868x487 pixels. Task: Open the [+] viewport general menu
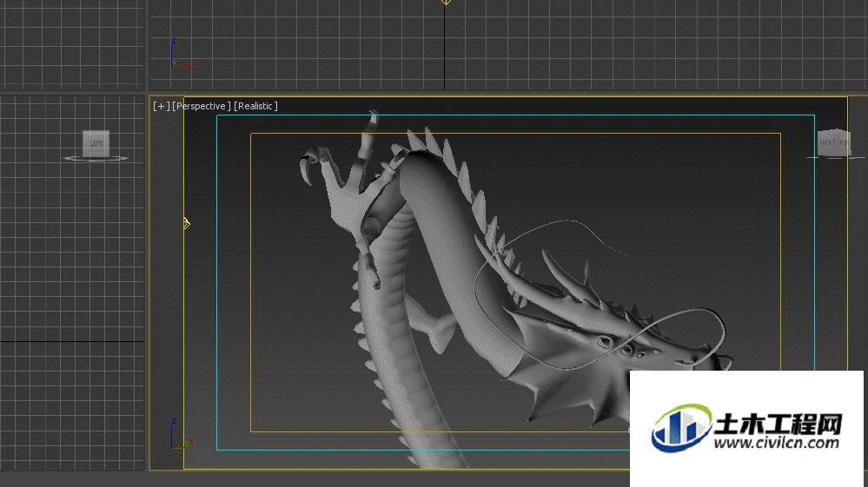(161, 106)
